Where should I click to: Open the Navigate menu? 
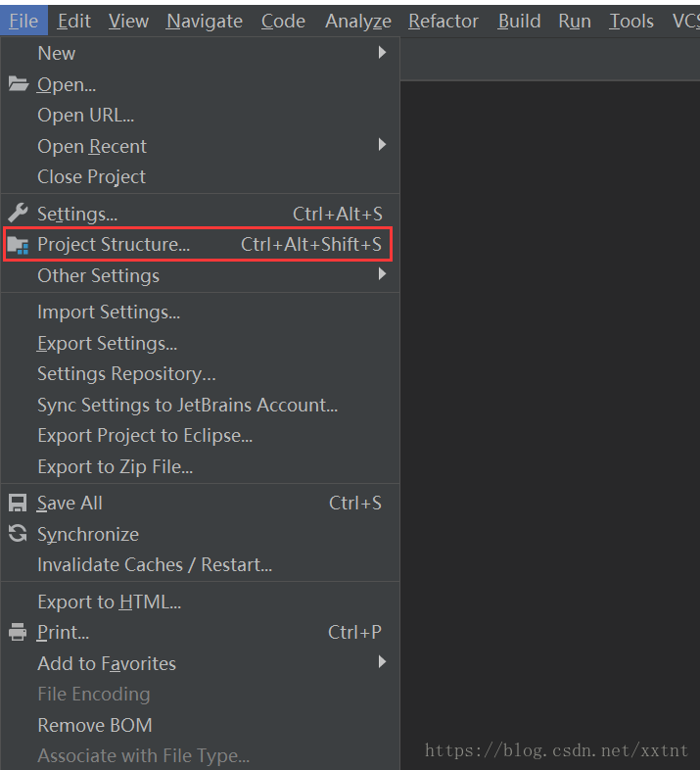tap(205, 22)
